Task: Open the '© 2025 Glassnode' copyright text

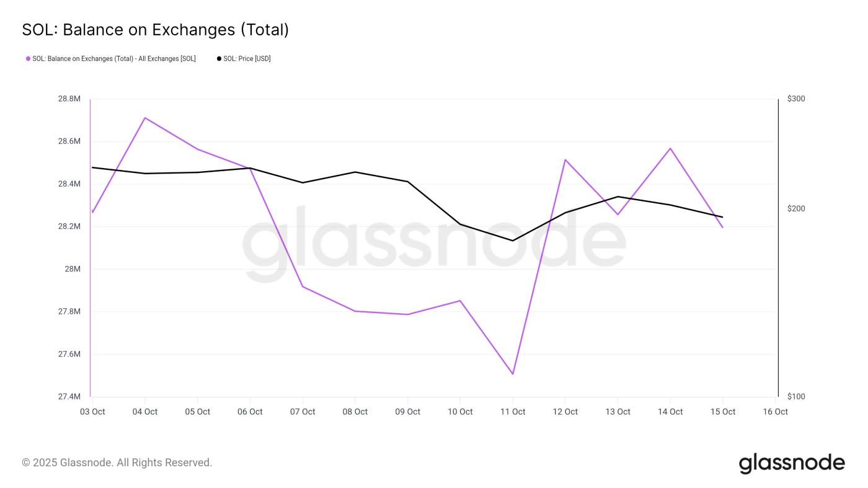Action: (117, 463)
